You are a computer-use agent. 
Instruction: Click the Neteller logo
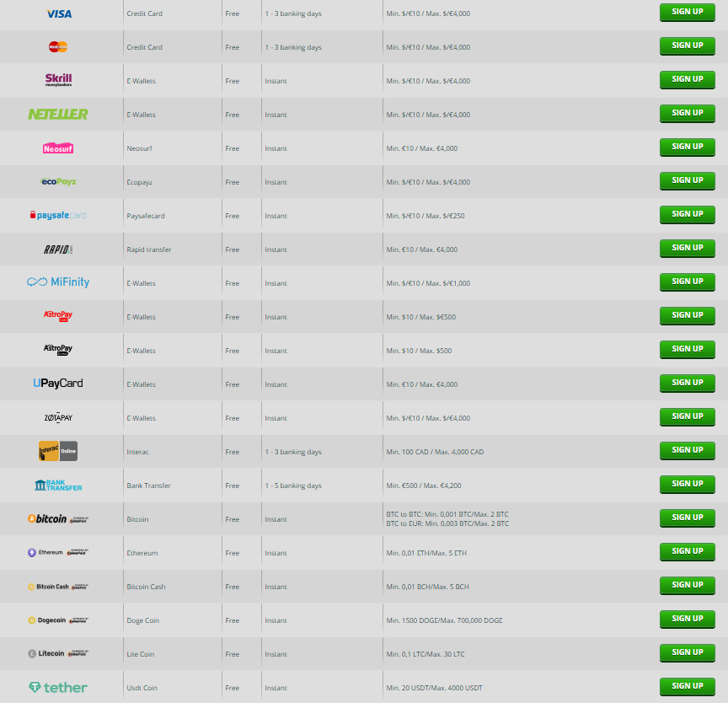click(x=58, y=114)
